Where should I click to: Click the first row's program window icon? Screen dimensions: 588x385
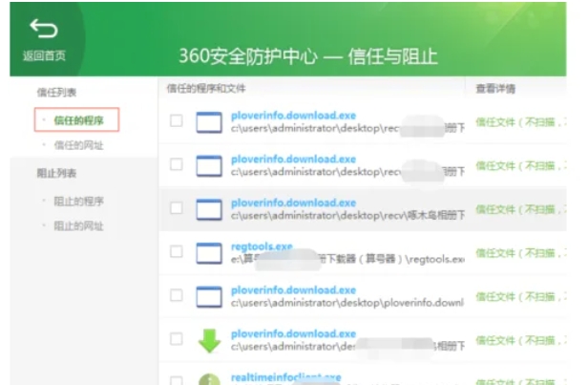(208, 122)
